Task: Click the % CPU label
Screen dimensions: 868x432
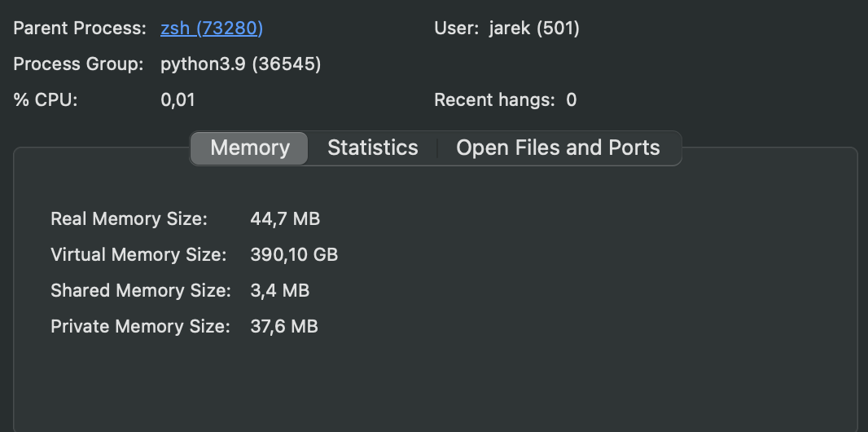Action: [x=46, y=100]
